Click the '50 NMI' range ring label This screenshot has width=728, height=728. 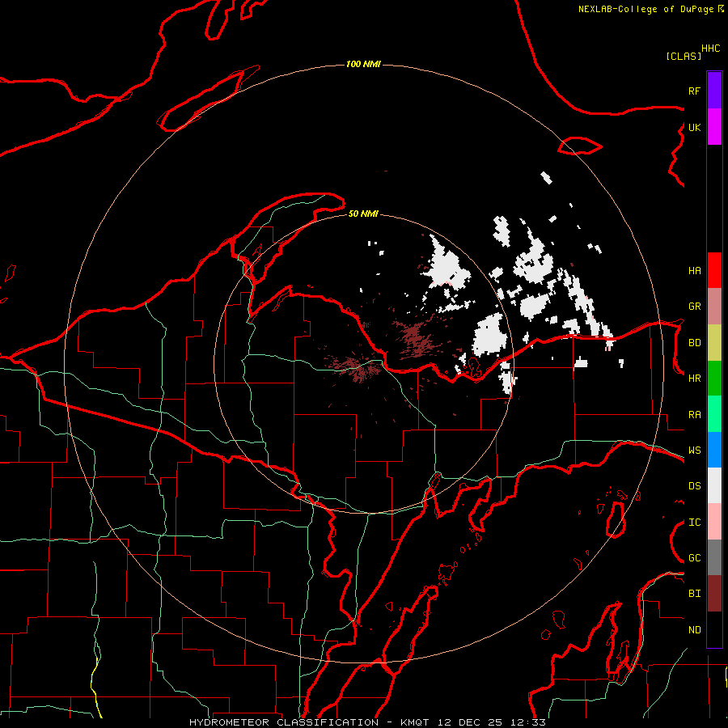(363, 214)
